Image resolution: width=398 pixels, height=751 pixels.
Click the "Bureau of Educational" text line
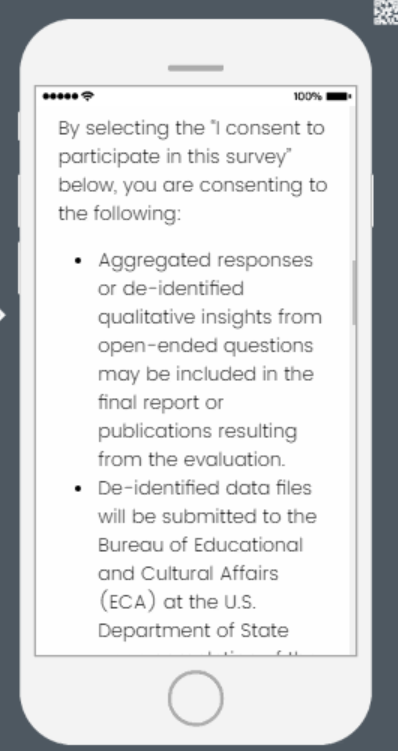coord(200,545)
